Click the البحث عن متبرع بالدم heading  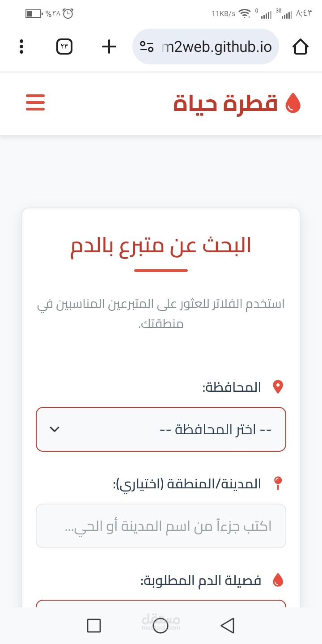click(161, 246)
